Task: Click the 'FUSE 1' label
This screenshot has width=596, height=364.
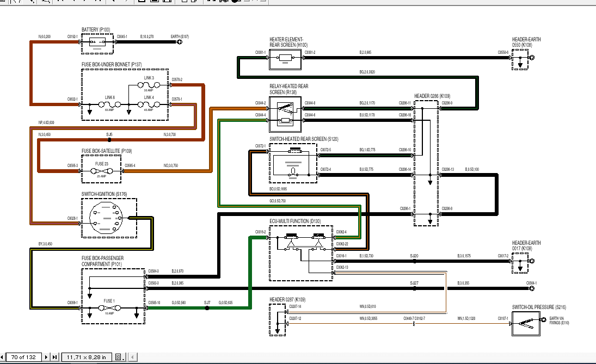Action: pos(109,301)
